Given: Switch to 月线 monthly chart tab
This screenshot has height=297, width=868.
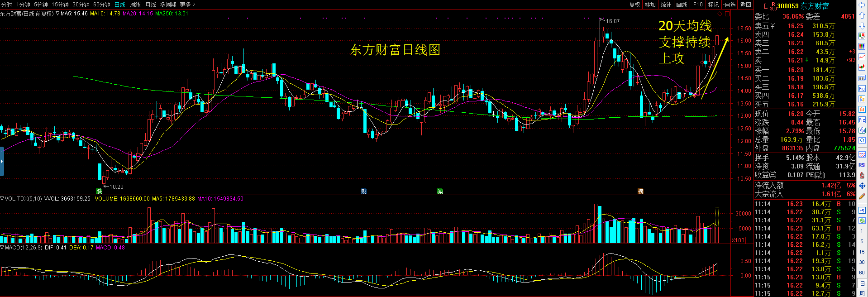Looking at the screenshot, I should (151, 5).
